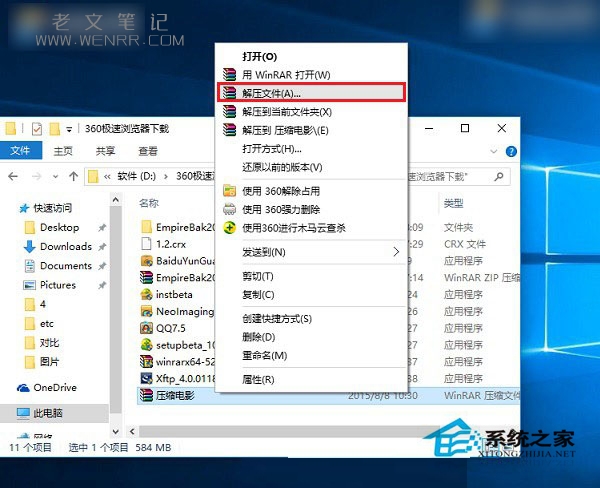Image resolution: width=600 pixels, height=488 pixels.
Task: Click the quick access properties checkmark icon
Action: coord(37,129)
